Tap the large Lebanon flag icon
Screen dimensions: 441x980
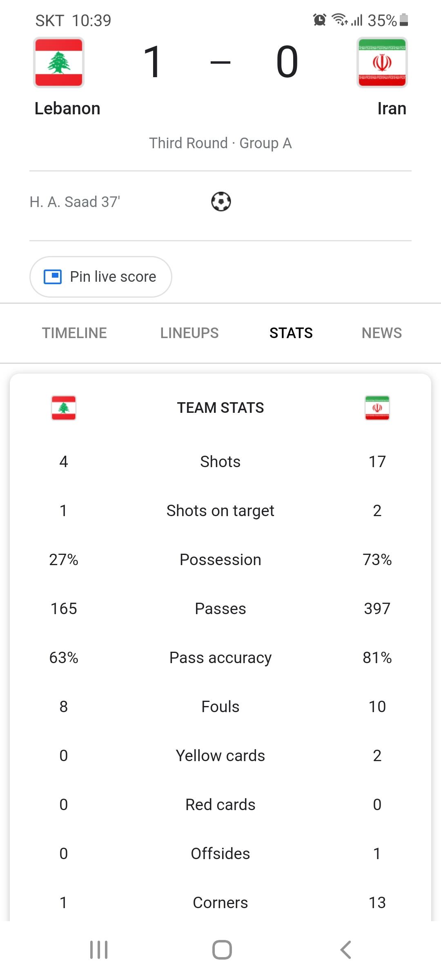point(59,62)
